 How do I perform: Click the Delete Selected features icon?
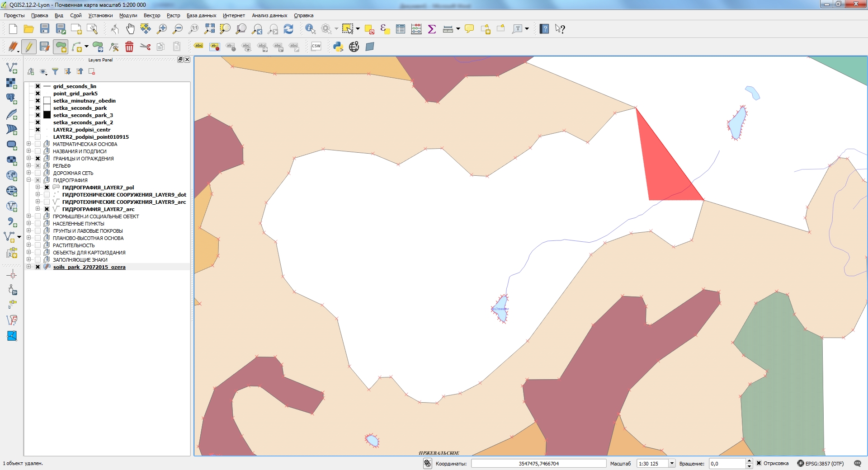point(130,47)
